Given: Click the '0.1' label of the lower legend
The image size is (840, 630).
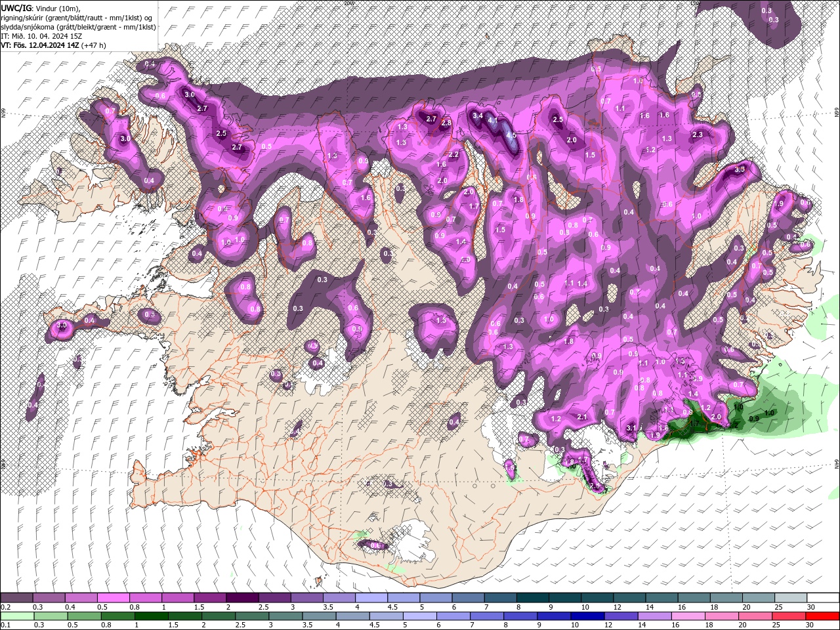Looking at the screenshot, I should (5, 625).
